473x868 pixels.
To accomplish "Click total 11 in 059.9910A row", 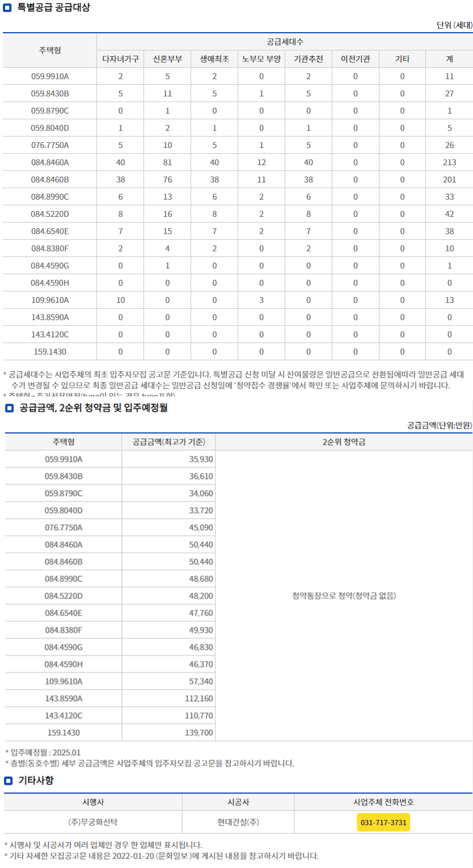I will pos(449,76).
